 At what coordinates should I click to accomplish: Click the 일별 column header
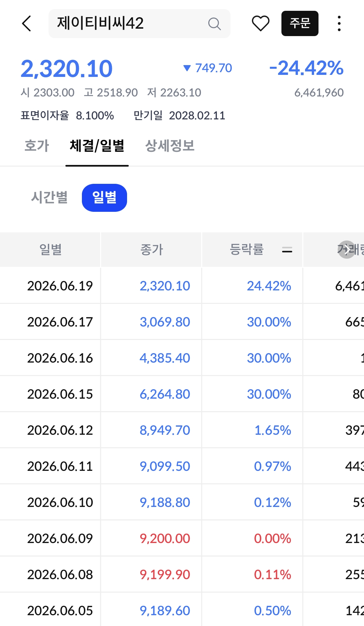(x=50, y=250)
